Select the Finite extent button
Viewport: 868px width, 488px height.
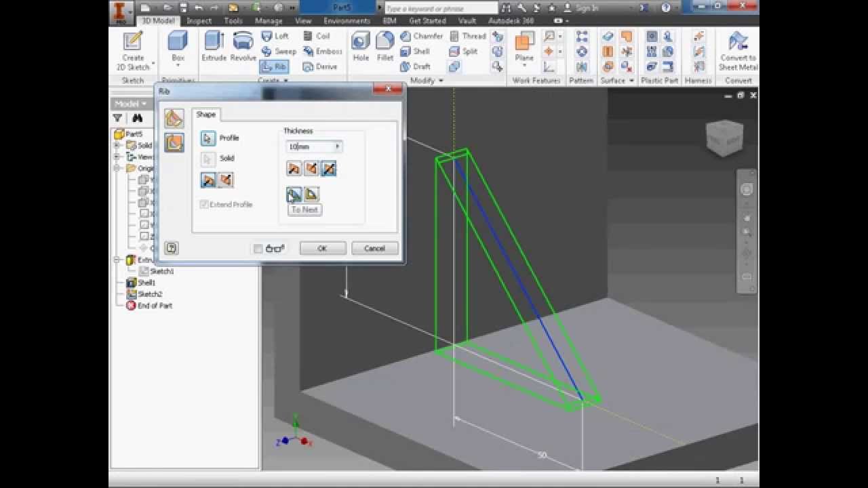311,195
